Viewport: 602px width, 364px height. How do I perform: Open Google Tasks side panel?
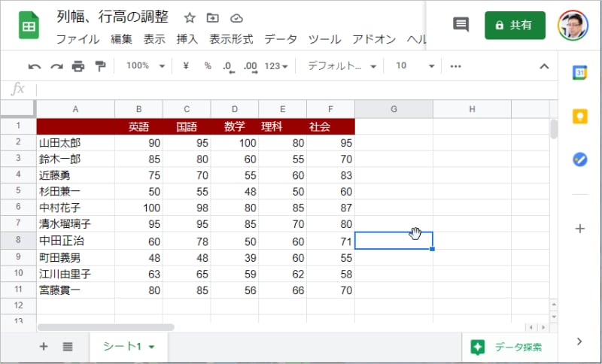[x=579, y=159]
